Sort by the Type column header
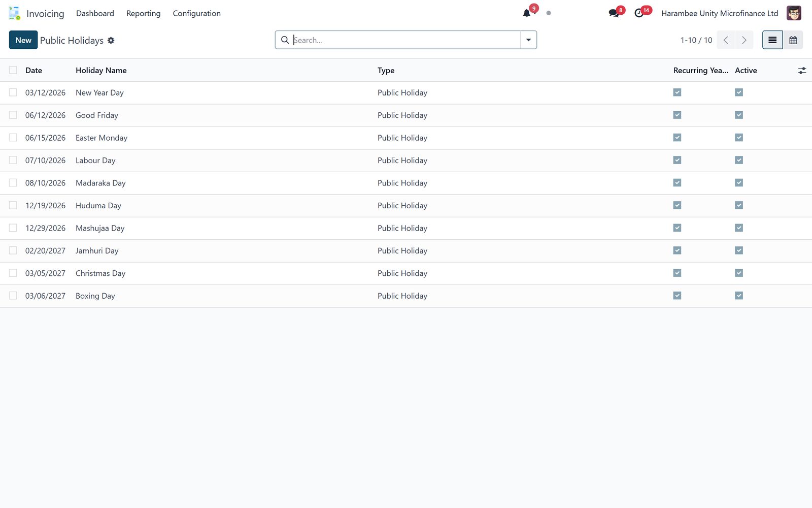 (x=386, y=70)
